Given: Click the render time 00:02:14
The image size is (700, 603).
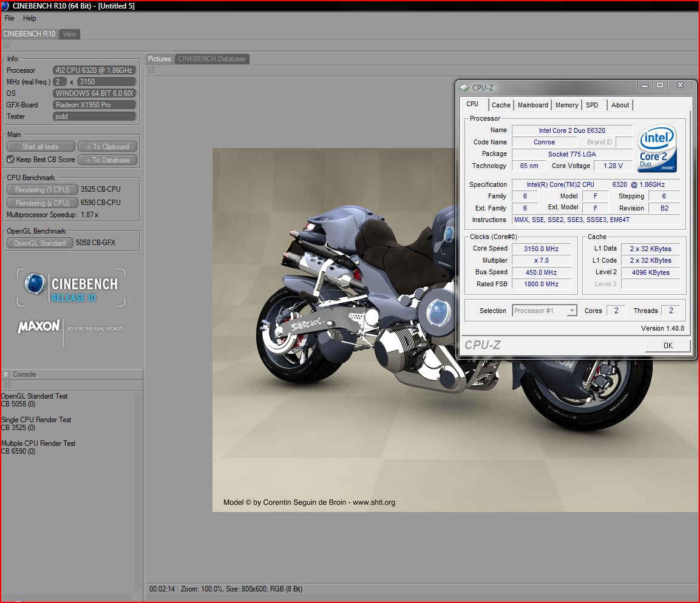Looking at the screenshot, I should (162, 589).
